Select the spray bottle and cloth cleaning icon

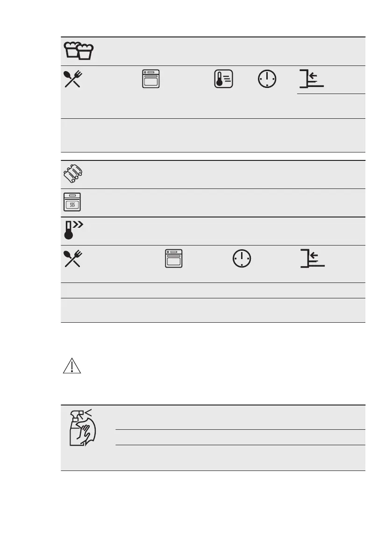point(83,427)
